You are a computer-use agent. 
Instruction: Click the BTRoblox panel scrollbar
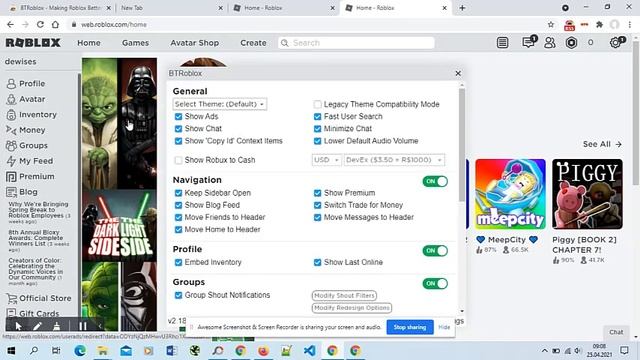pos(462,145)
